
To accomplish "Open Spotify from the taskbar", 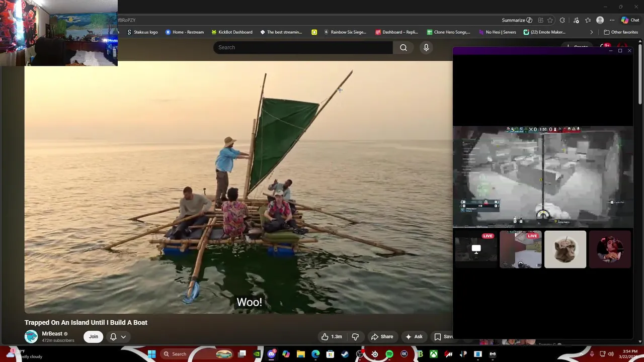I will tap(389, 354).
